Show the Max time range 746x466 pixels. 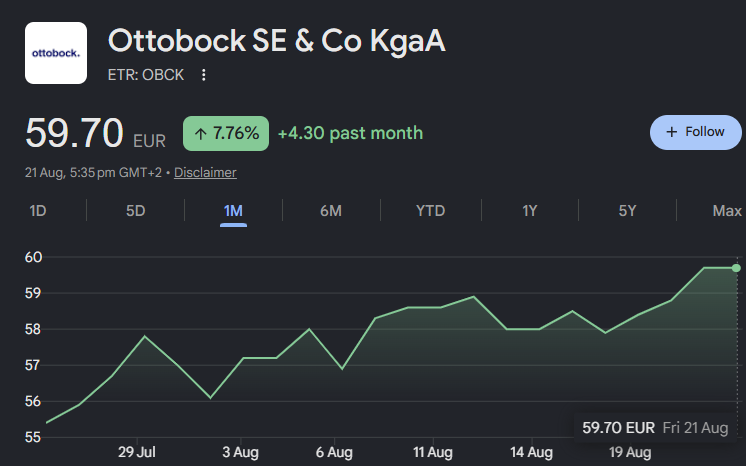(727, 210)
